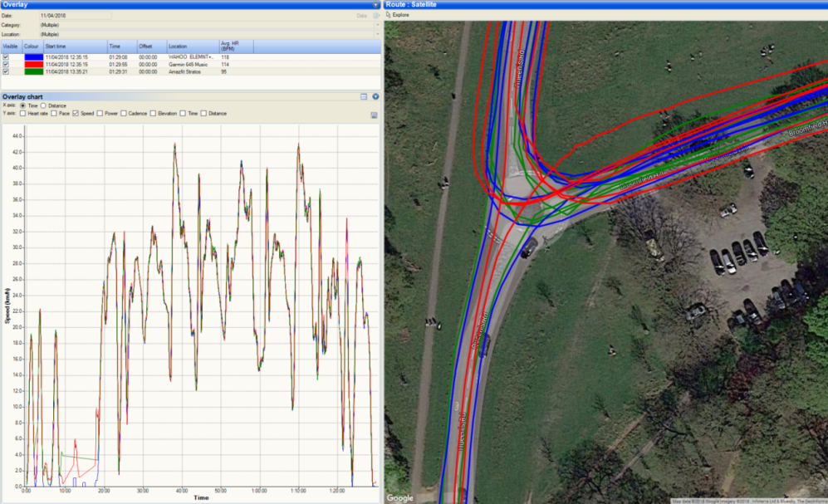Enable the Heart rate Y axis checkbox
Image resolution: width=828 pixels, height=504 pixels.
click(22, 113)
